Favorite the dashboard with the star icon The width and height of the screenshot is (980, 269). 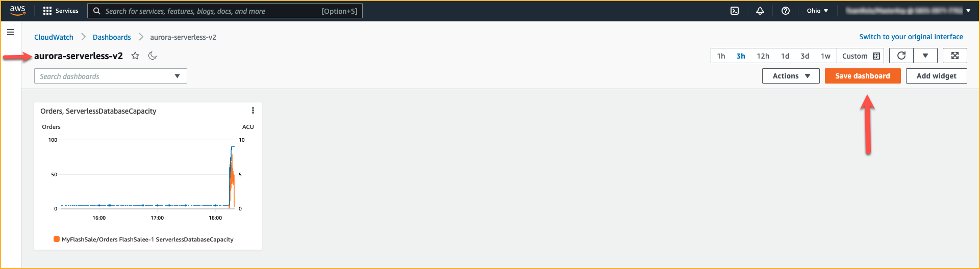(x=135, y=56)
